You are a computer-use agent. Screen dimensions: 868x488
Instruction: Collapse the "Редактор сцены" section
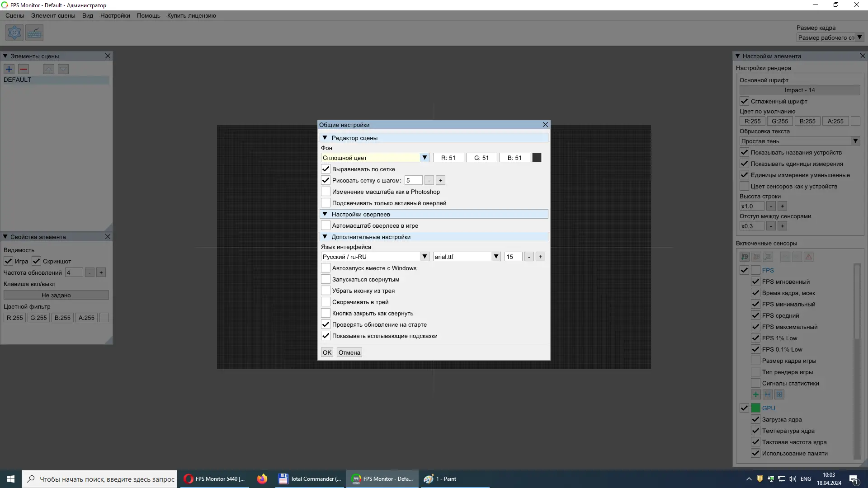[325, 138]
